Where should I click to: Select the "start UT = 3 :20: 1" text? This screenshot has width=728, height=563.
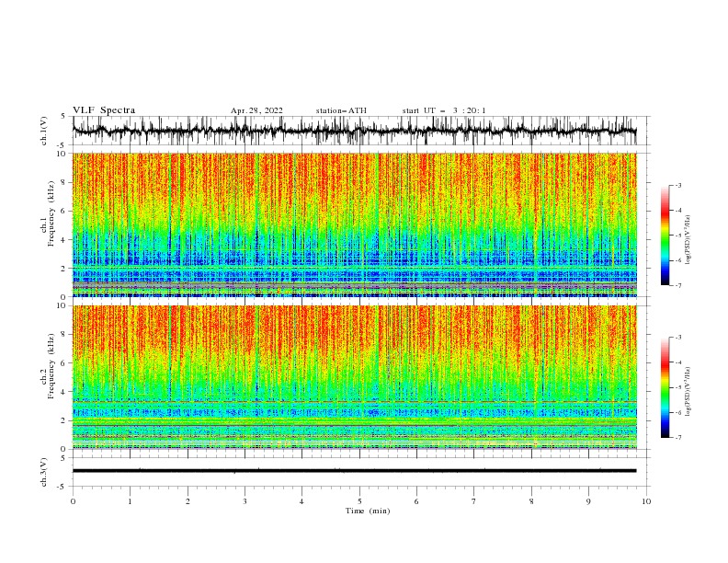click(x=444, y=110)
